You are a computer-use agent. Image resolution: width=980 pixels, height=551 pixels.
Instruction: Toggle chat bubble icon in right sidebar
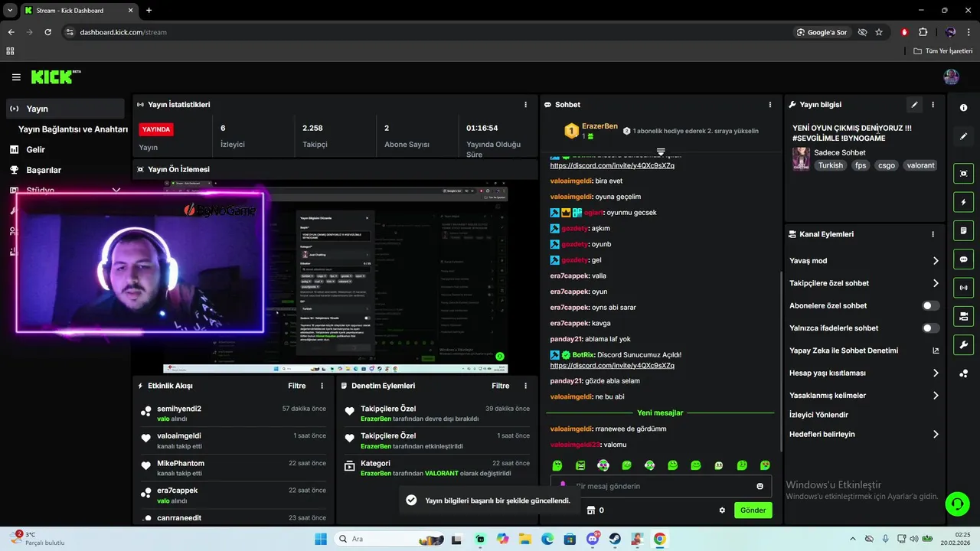click(x=964, y=259)
